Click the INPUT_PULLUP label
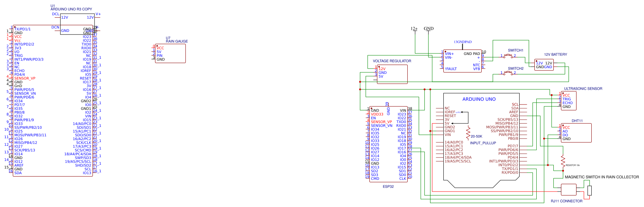The height and width of the screenshot is (207, 644). coord(483,143)
